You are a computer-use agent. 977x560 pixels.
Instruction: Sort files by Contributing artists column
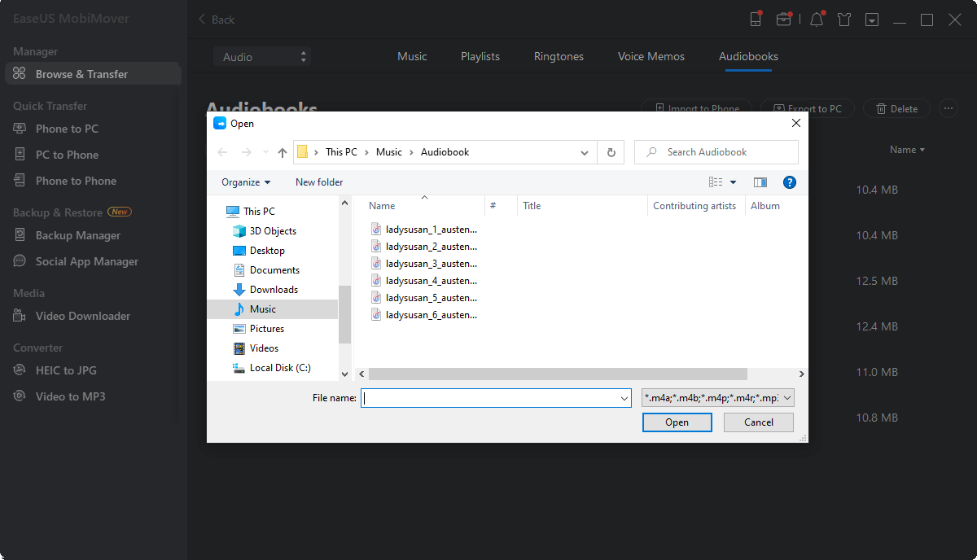(696, 206)
